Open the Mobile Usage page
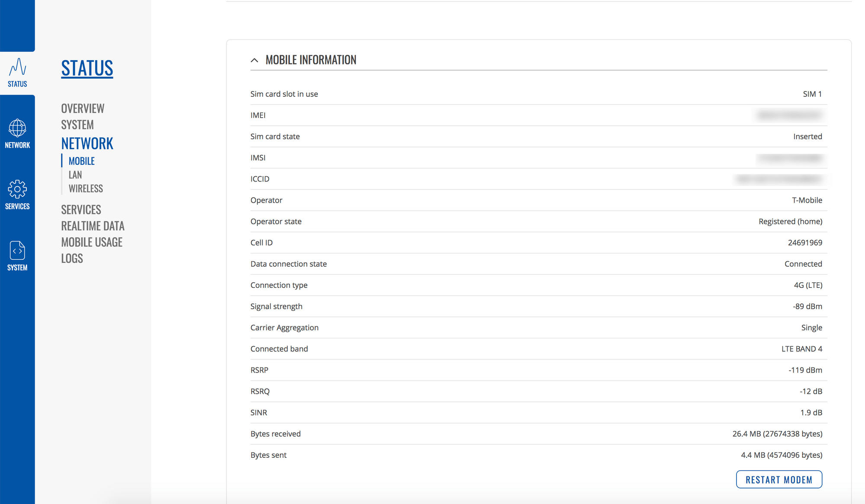The image size is (865, 504). click(x=92, y=242)
